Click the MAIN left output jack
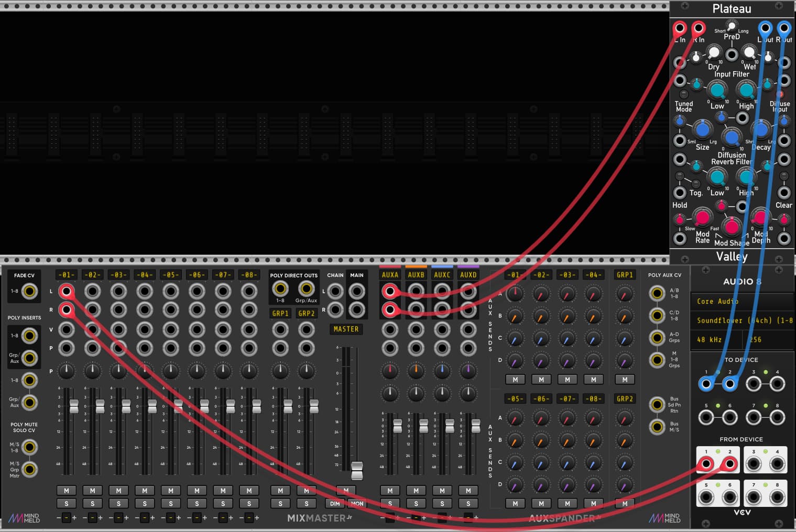Viewport: 796px width, 532px height. click(x=357, y=291)
